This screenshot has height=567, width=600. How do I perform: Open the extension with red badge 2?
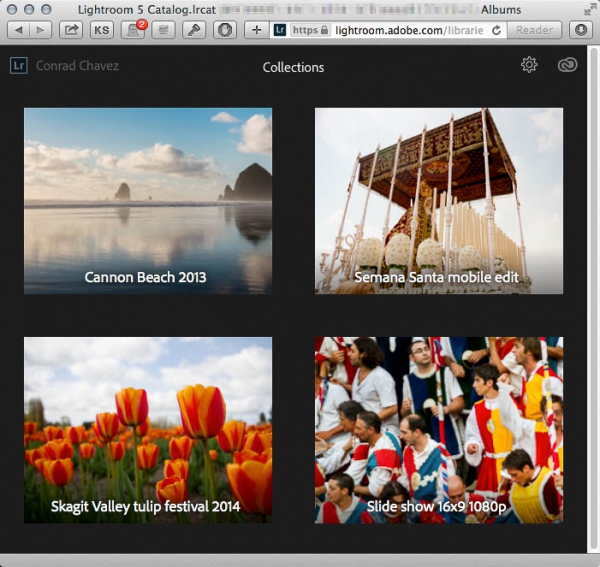tap(133, 30)
